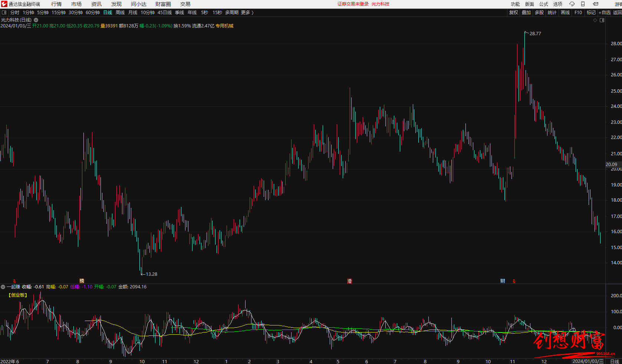Screen dimensions: 622x364
Task: Switch to 5秒 period
Action: point(205,13)
